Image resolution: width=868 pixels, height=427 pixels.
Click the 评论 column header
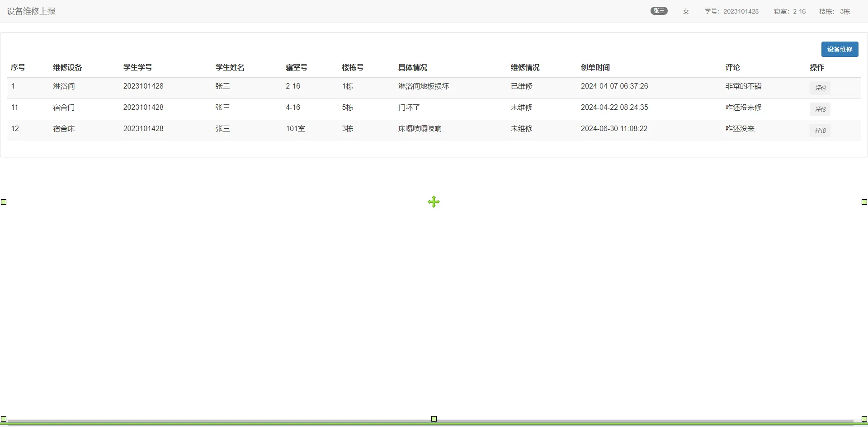[x=733, y=67]
